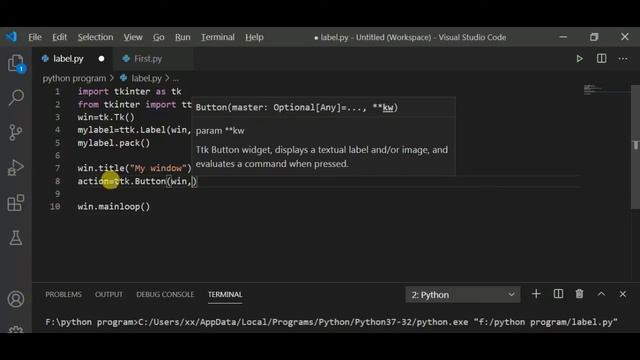This screenshot has height=360, width=640.
Task: Click the "My window" string on line 7
Action: pyautogui.click(x=158, y=168)
